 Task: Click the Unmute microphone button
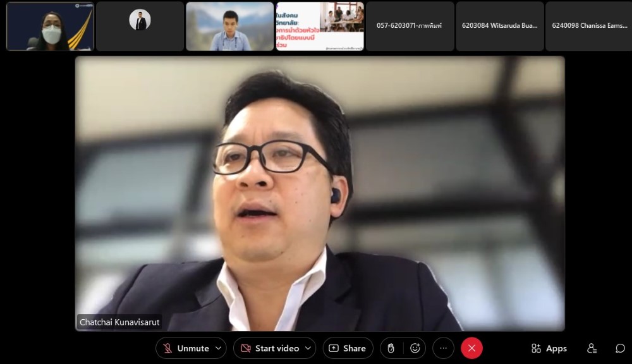point(185,348)
